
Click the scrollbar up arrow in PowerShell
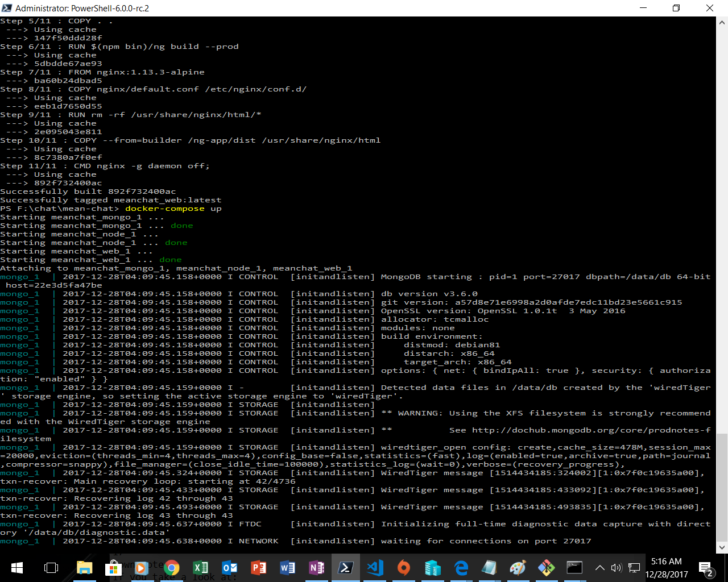tap(722, 22)
